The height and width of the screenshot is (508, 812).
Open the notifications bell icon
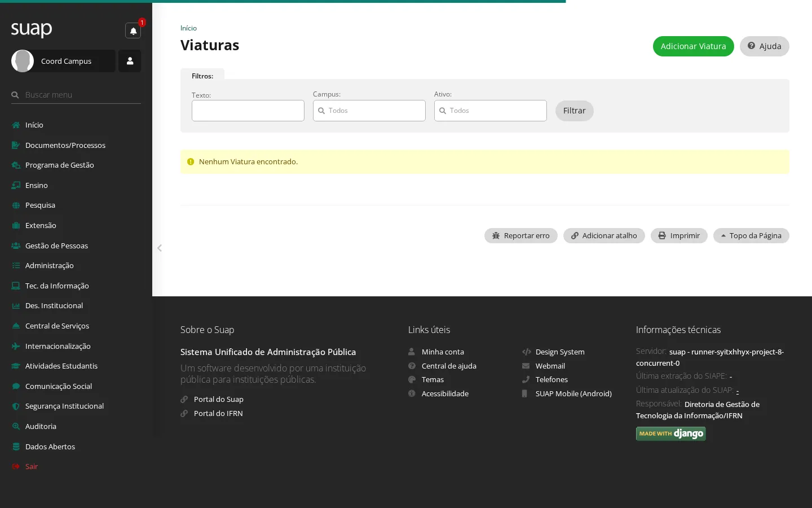(133, 31)
